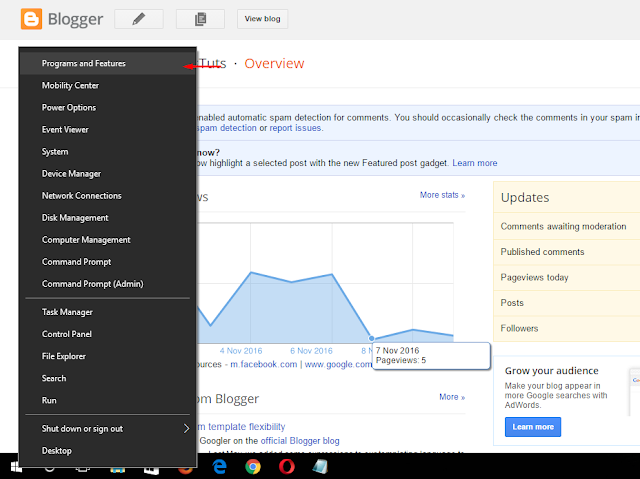This screenshot has height=479, width=640.
Task: Launch Event Viewer from the menu
Action: pos(108,129)
